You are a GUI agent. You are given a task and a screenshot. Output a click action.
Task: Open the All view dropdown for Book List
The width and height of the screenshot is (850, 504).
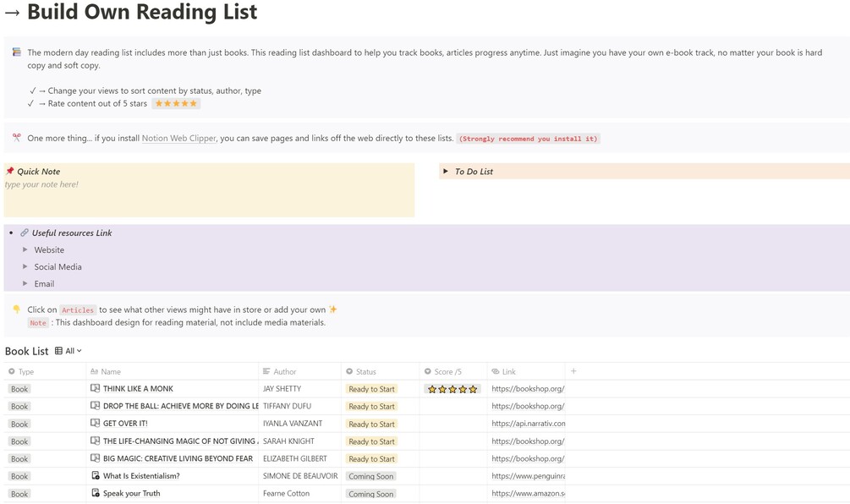pos(69,351)
